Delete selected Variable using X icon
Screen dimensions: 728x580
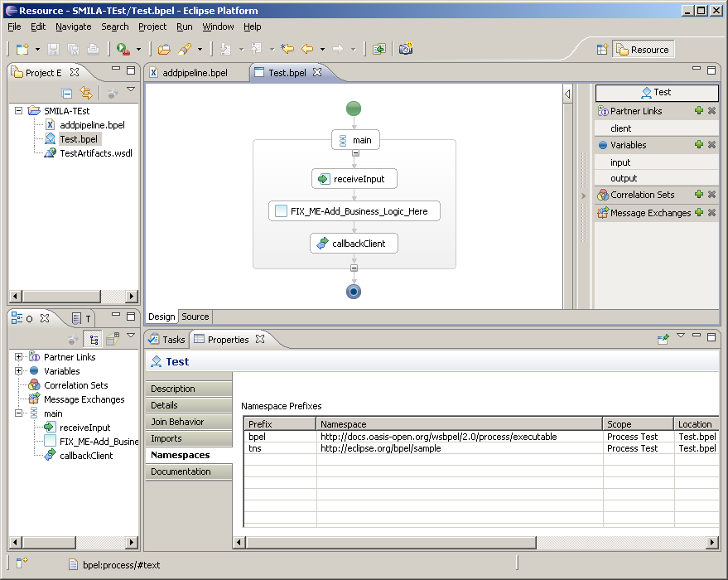[x=711, y=145]
